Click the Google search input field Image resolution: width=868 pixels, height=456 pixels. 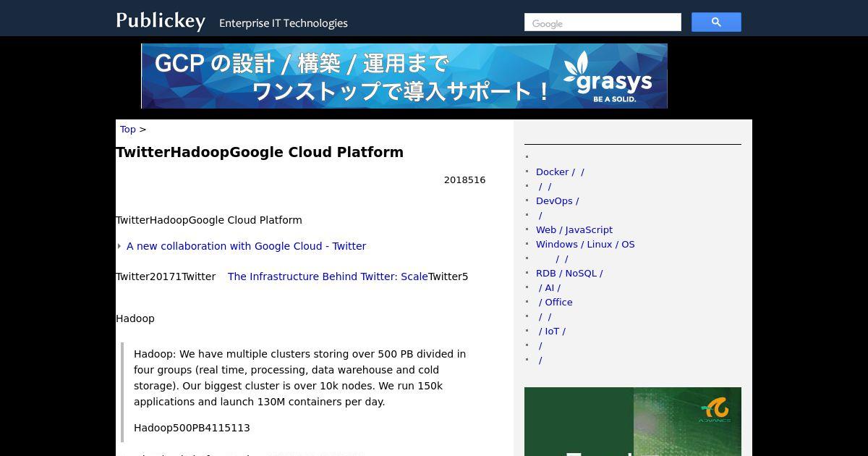(x=603, y=22)
